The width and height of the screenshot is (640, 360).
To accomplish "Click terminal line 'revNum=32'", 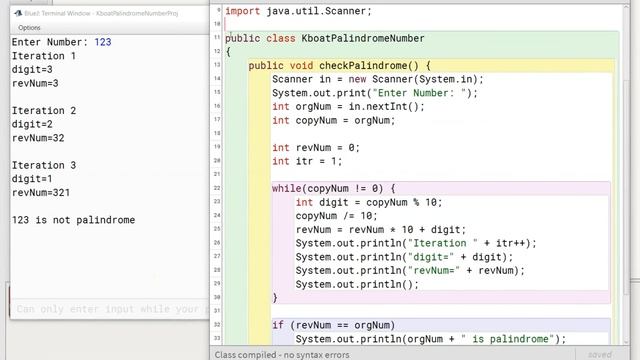I will click(38, 138).
